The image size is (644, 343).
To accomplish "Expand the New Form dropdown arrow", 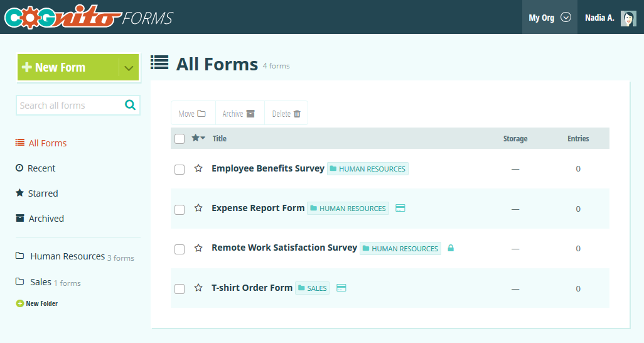I will point(129,68).
